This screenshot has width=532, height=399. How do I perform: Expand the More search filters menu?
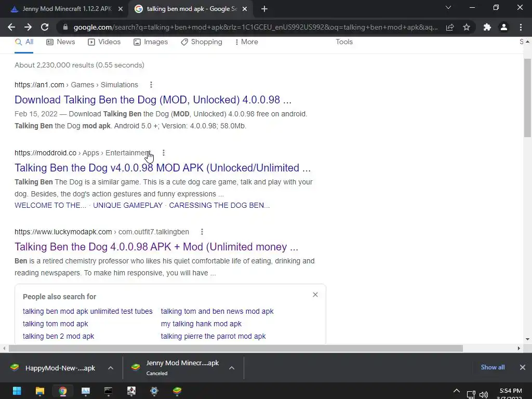pos(246,42)
